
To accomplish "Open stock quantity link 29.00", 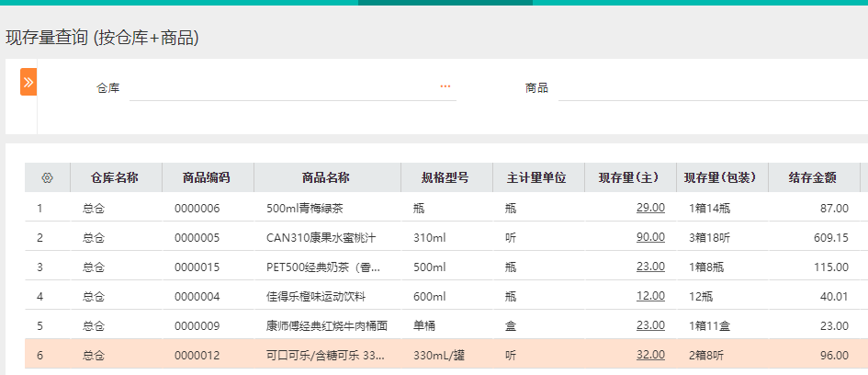I will coord(650,208).
